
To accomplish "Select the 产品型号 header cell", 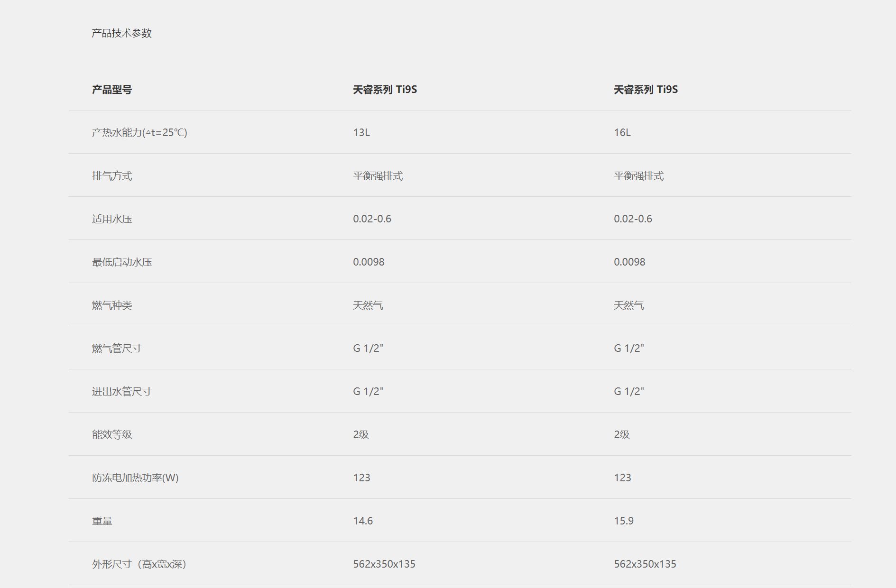I will (112, 90).
